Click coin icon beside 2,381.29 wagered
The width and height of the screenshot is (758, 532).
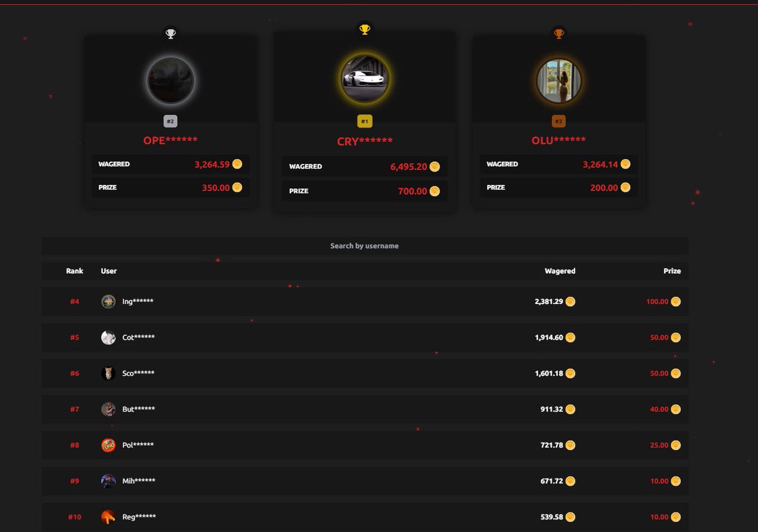(570, 302)
